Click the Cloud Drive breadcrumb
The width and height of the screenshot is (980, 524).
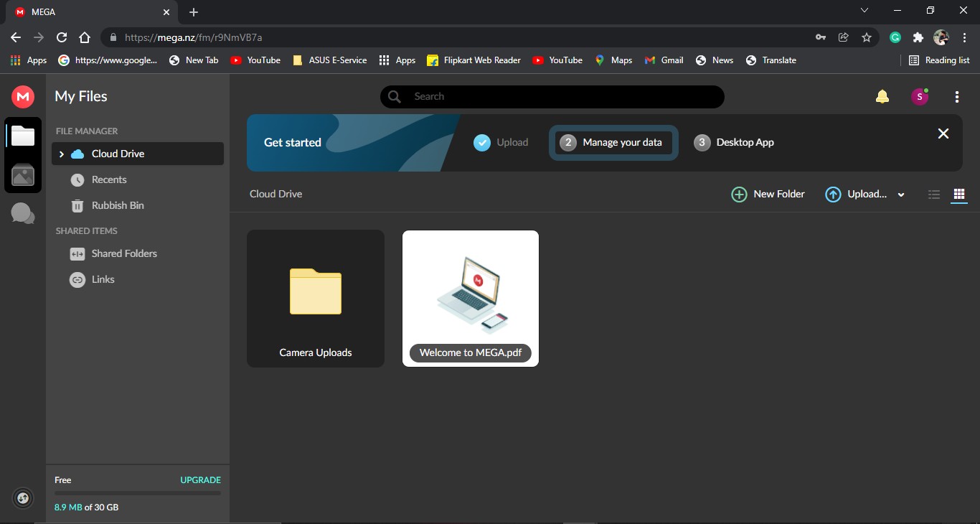click(x=275, y=194)
